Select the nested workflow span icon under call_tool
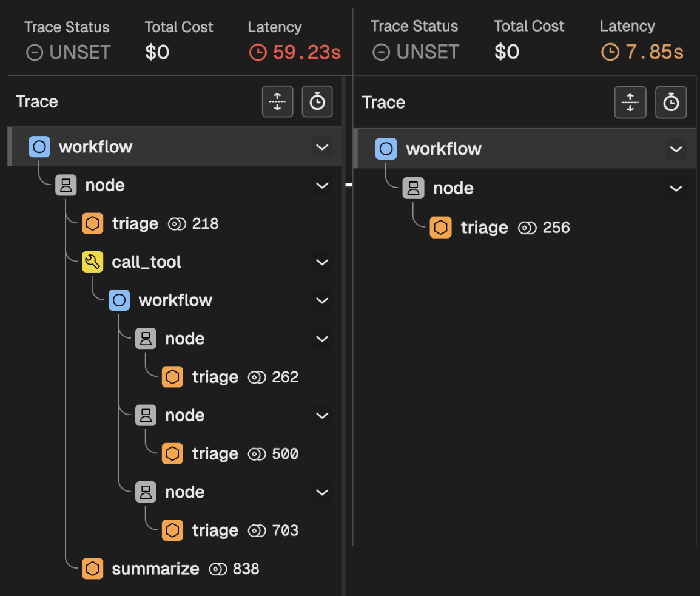 click(x=119, y=300)
